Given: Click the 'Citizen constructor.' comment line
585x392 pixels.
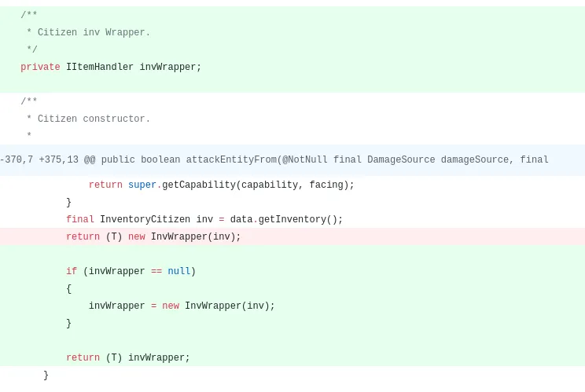Looking at the screenshot, I should [292, 119].
